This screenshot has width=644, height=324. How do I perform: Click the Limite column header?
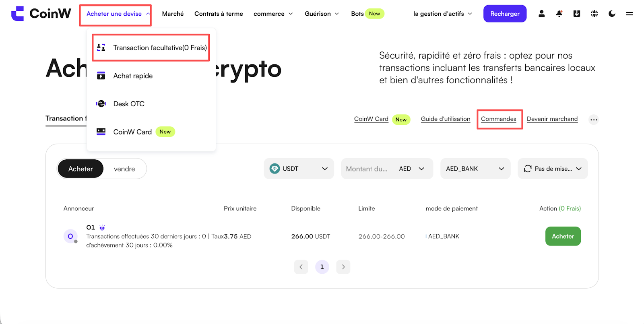coord(367,208)
